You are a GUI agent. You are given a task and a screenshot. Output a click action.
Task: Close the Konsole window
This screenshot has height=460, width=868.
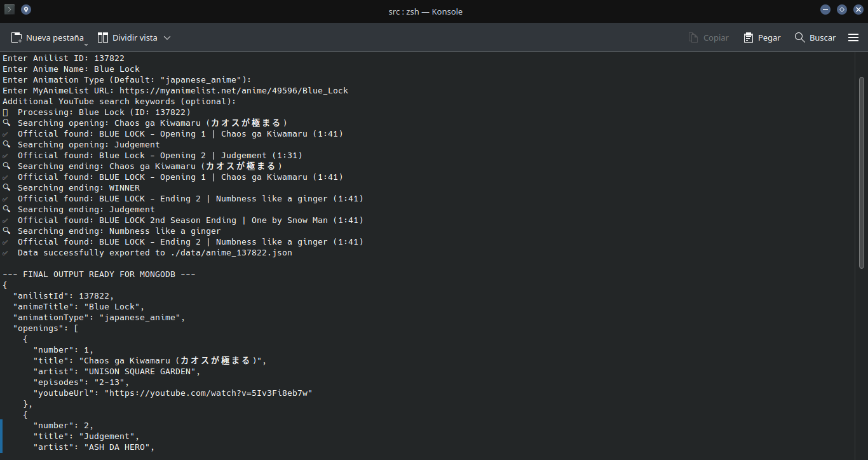coord(858,10)
